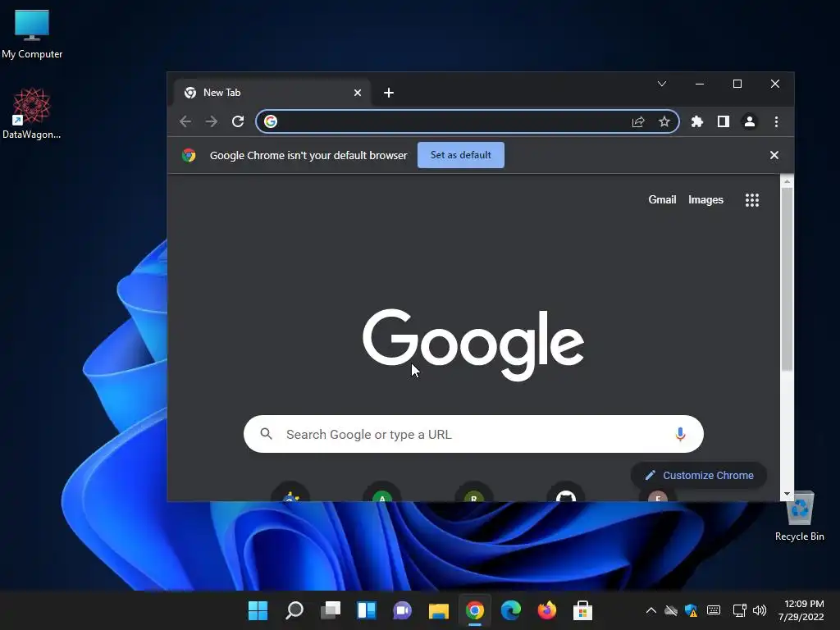Open the 'R' shortcut tile
840x630 pixels.
473,494
